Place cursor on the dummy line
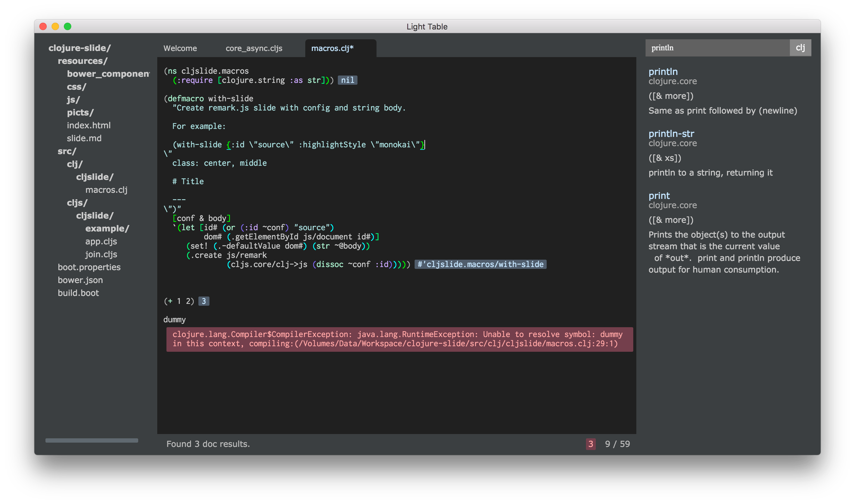 click(174, 320)
